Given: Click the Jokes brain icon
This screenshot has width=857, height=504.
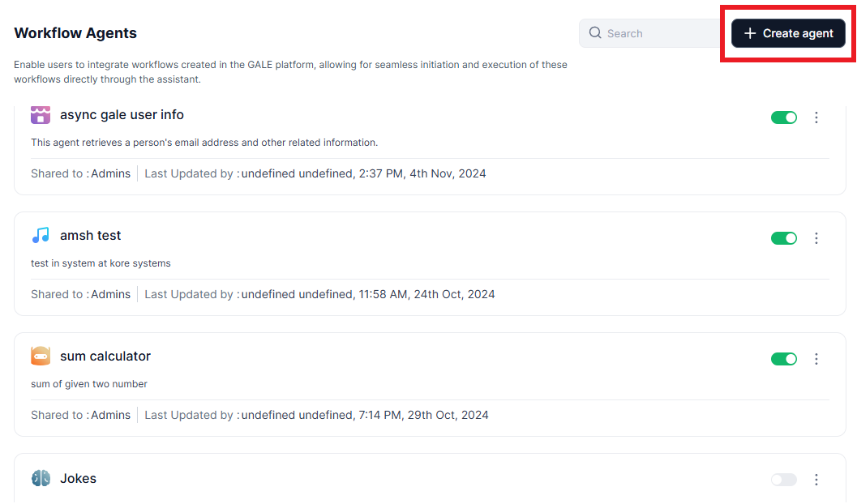Looking at the screenshot, I should (x=41, y=478).
